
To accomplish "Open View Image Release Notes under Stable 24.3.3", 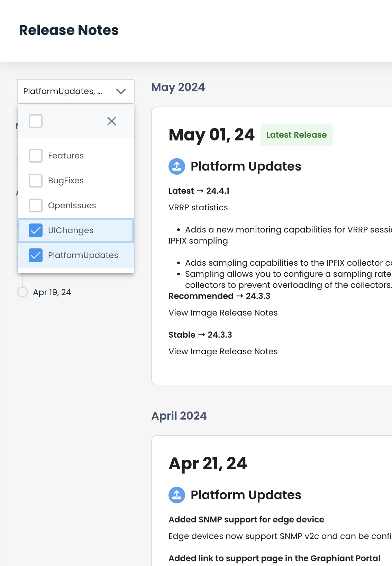I will click(223, 352).
